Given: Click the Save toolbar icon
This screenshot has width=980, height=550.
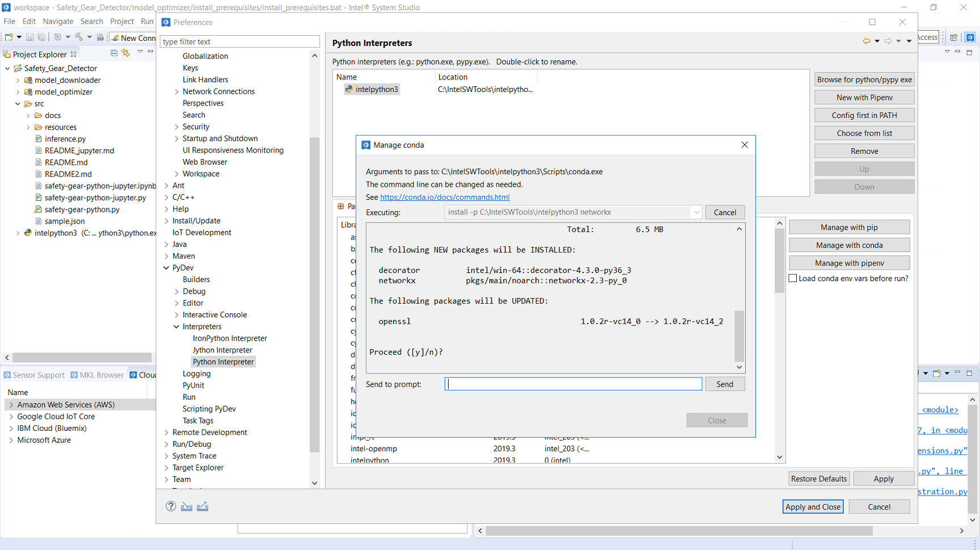Looking at the screenshot, I should 30,37.
